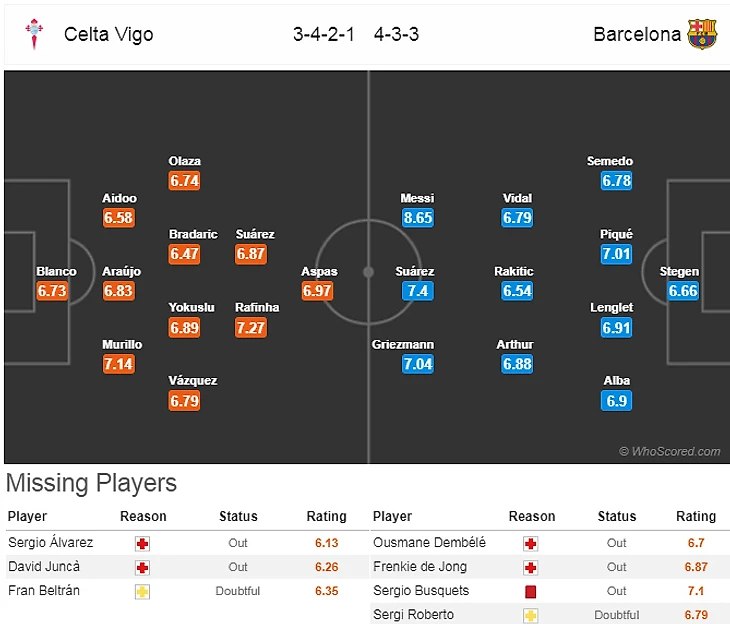The height and width of the screenshot is (624, 730).
Task: Select Messi's 8.65 rating badge
Action: click(417, 217)
